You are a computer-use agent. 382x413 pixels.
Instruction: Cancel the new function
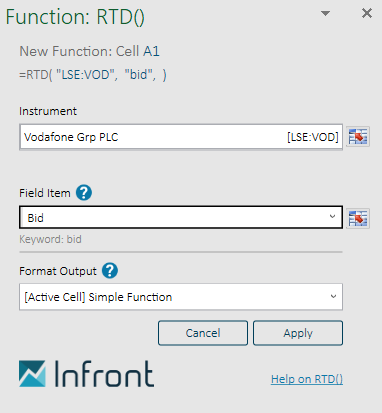(203, 333)
